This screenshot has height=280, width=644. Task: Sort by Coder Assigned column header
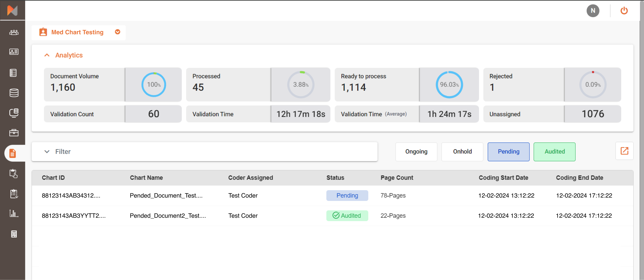250,178
